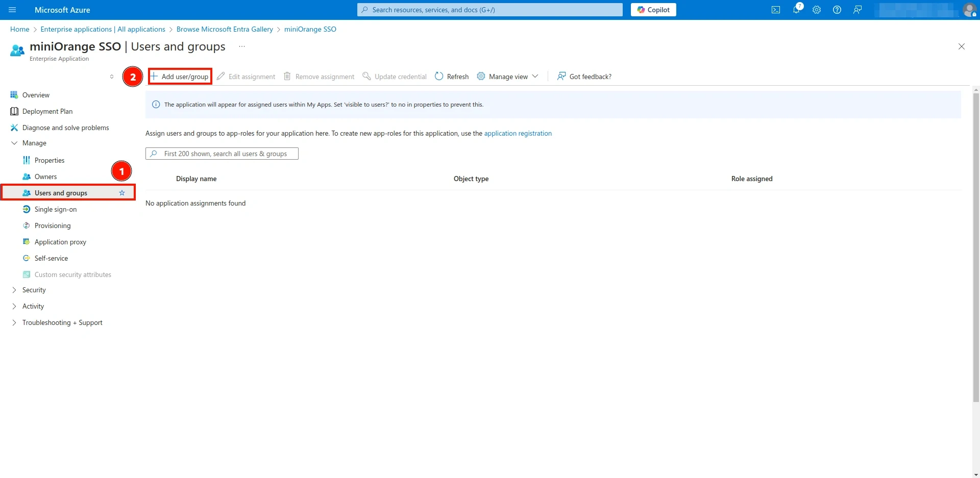The height and width of the screenshot is (478, 980).
Task: Open Application proxy from the Manage section
Action: tap(60, 241)
